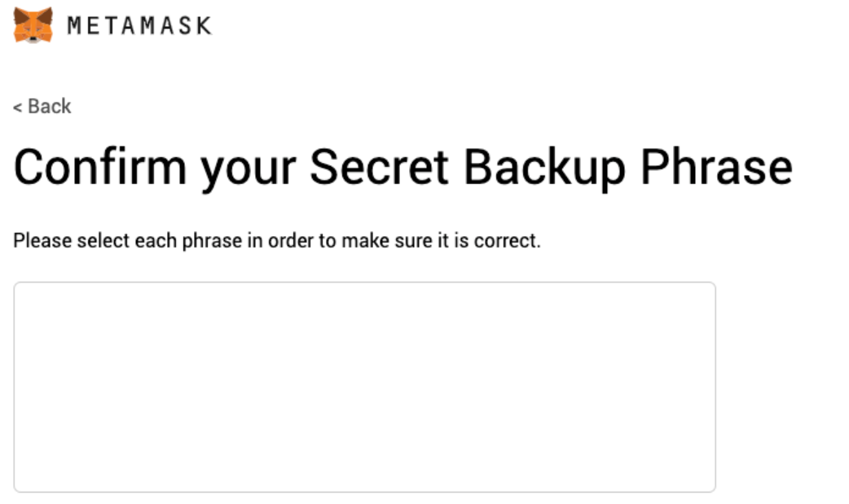Screen dimensions: 849x504
Task: Click the letter 'K' ending METAMASK
Action: click(x=205, y=25)
